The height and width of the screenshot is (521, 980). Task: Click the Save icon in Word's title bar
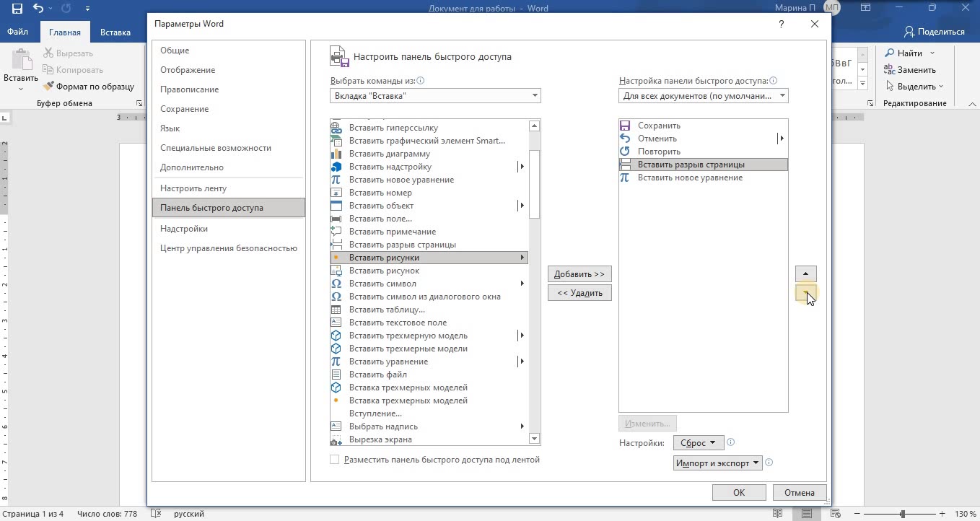(17, 9)
